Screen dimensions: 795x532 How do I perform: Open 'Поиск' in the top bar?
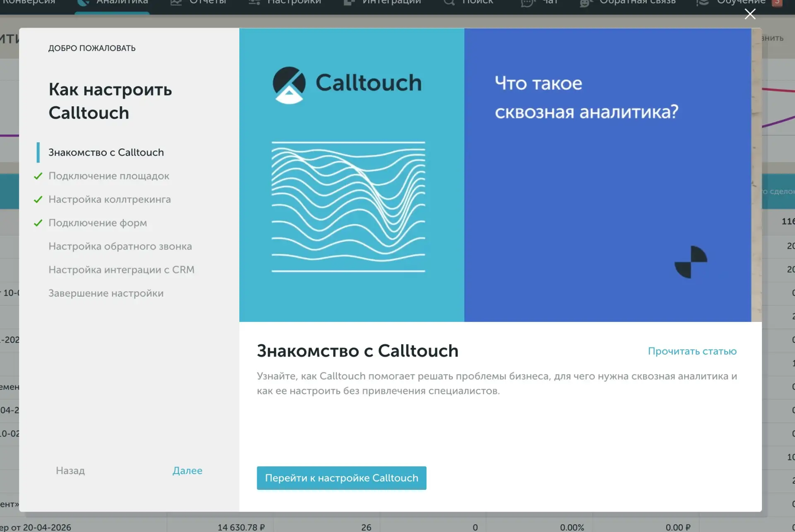[468, 3]
